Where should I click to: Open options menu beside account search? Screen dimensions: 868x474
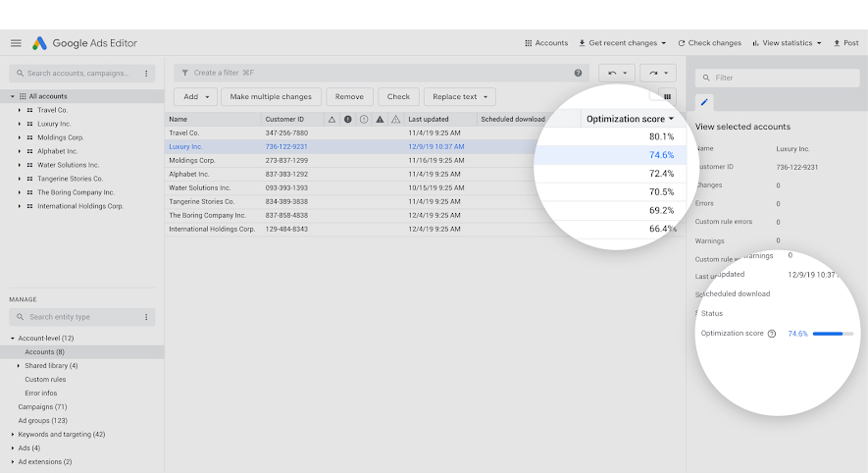[x=146, y=73]
